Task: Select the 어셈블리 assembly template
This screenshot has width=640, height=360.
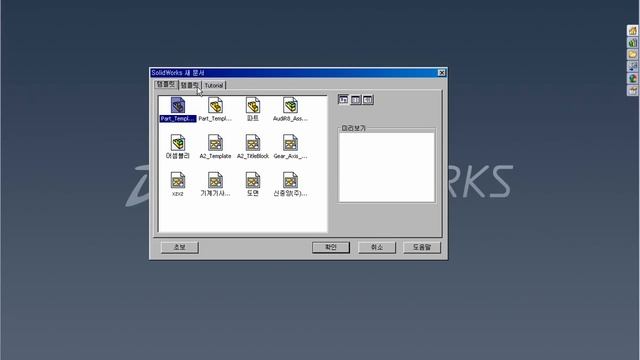Action: coord(178,147)
